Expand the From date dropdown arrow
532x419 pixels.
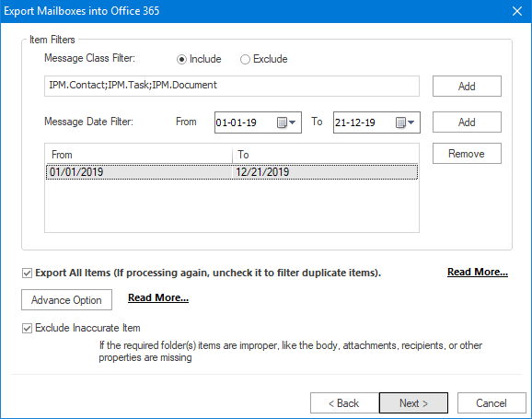click(293, 122)
